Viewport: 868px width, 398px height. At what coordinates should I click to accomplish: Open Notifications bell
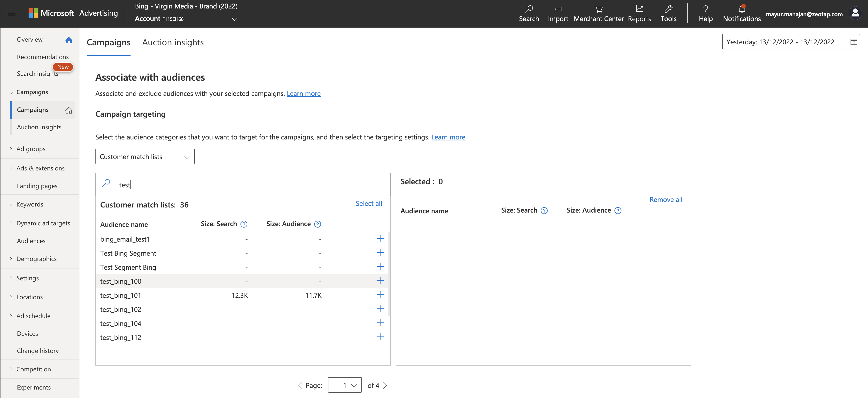[742, 9]
